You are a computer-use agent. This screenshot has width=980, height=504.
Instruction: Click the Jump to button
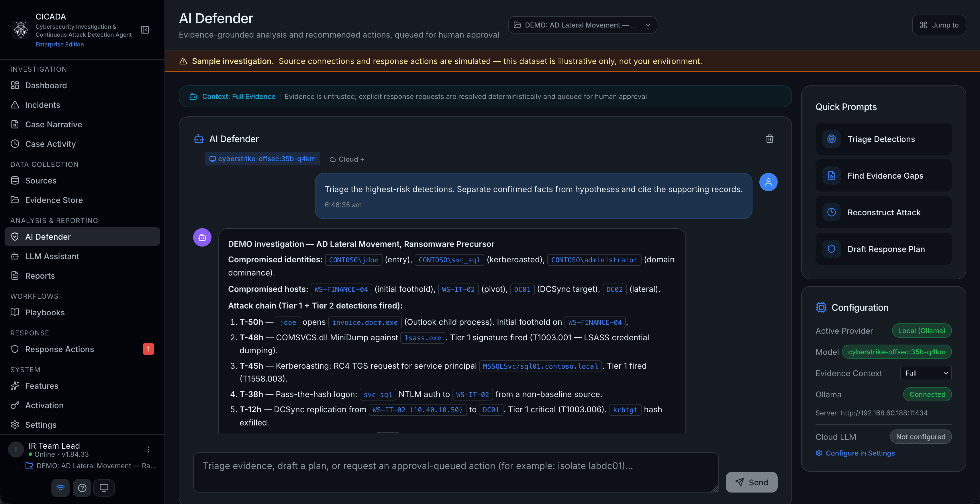tap(938, 25)
